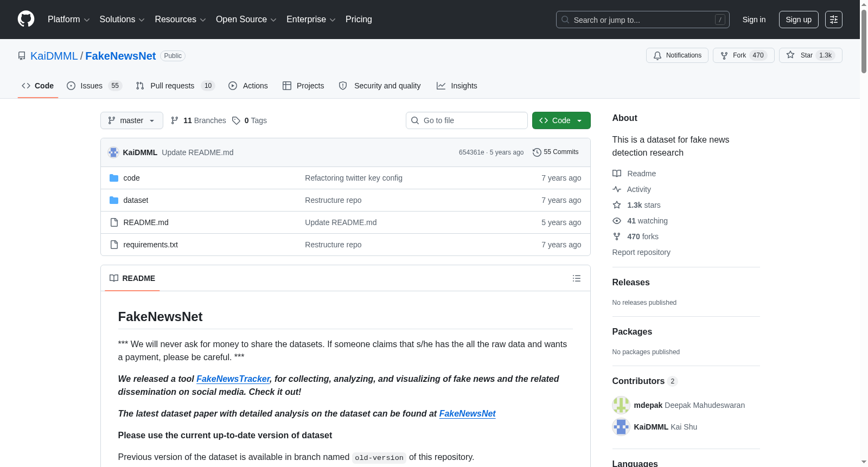Open 'Refactoring twitter key config' commit message
868x467 pixels.
pos(354,178)
